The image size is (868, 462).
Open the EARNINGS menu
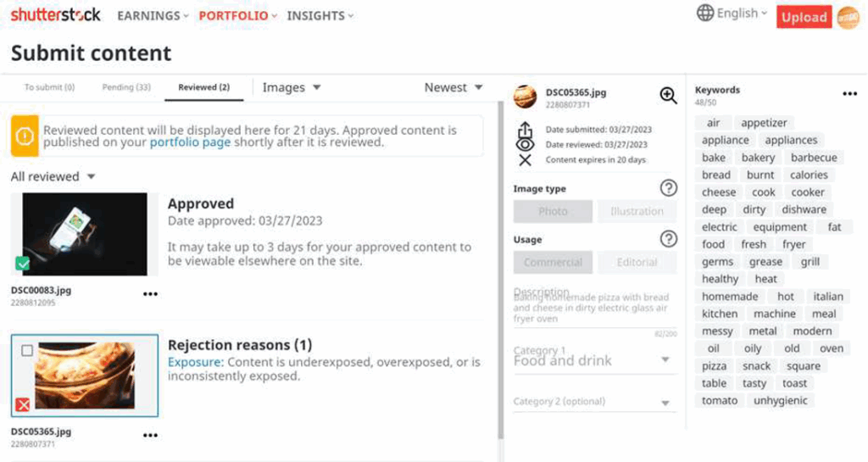pos(153,15)
